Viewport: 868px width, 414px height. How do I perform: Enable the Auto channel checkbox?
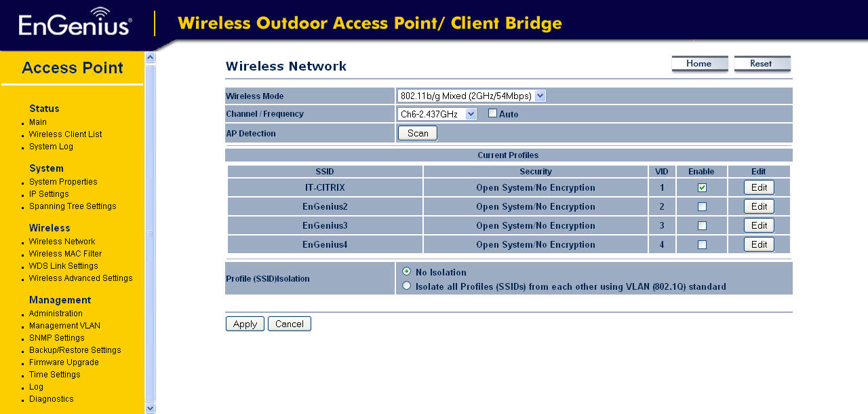[491, 113]
